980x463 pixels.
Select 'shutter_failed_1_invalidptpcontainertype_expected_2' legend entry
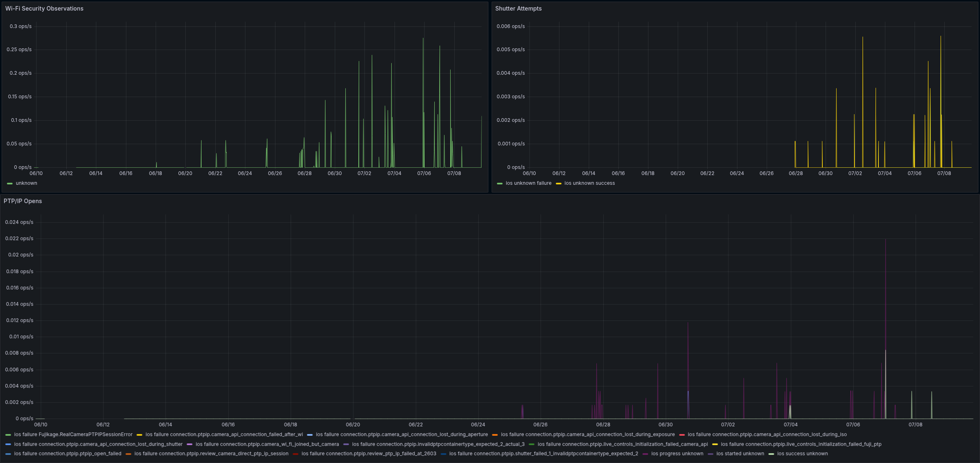tap(544, 454)
